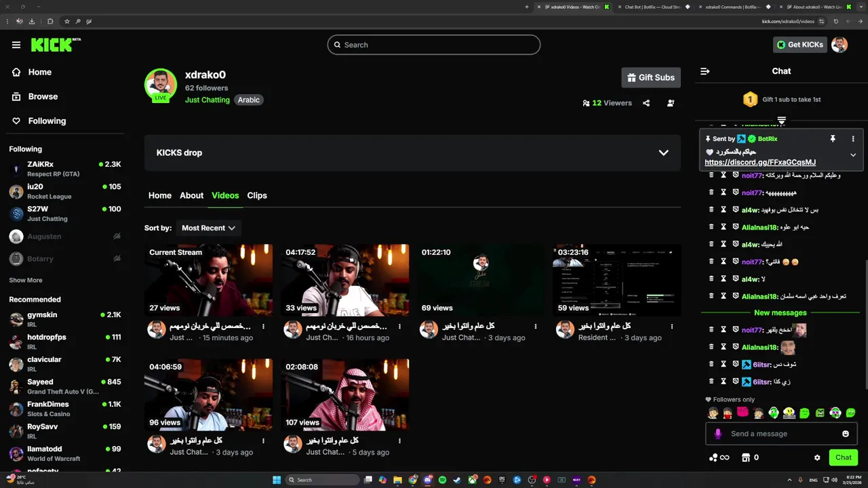Open Spotify from the taskbar
The width and height of the screenshot is (868, 488).
443,480
